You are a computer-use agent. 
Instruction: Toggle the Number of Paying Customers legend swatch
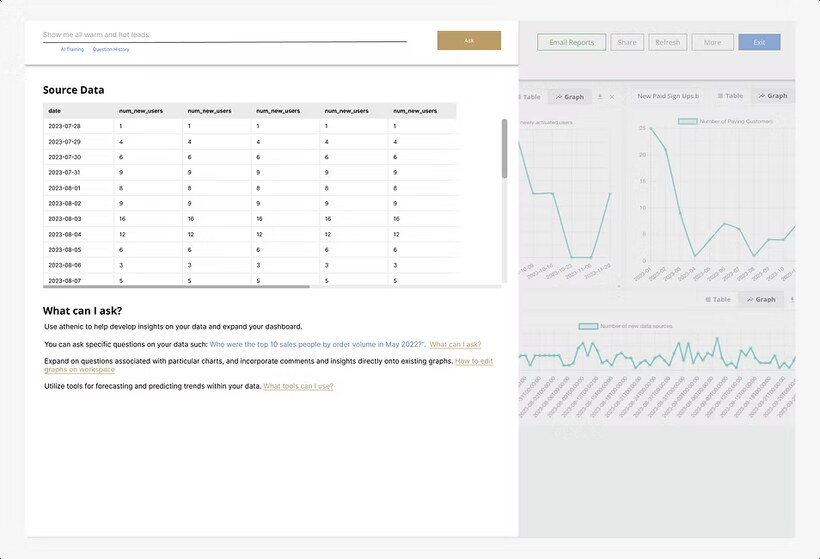coord(687,121)
